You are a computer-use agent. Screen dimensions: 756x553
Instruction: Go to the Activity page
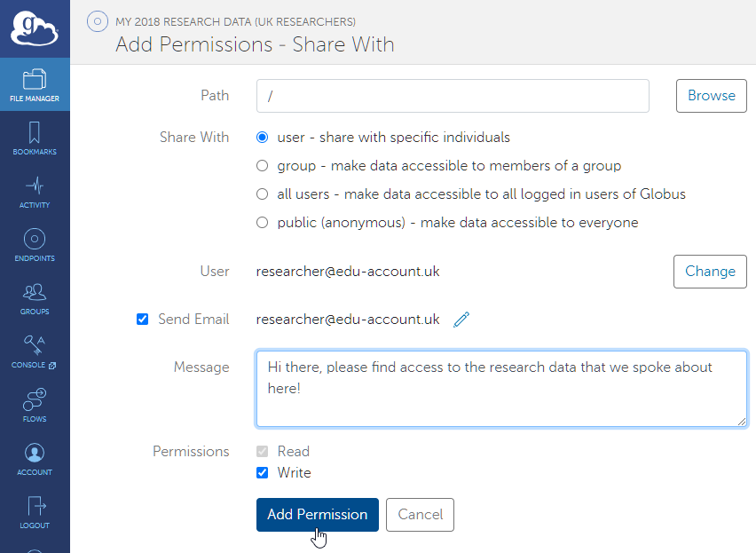(35, 192)
